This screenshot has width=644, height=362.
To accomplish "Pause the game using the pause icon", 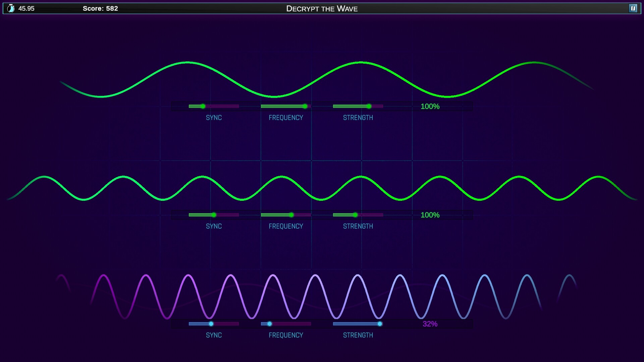I will point(633,8).
